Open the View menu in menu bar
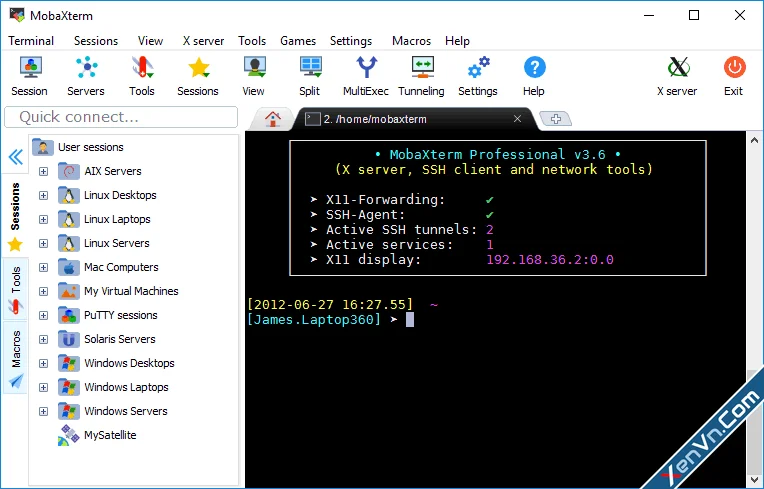Image resolution: width=764 pixels, height=489 pixels. (150, 41)
